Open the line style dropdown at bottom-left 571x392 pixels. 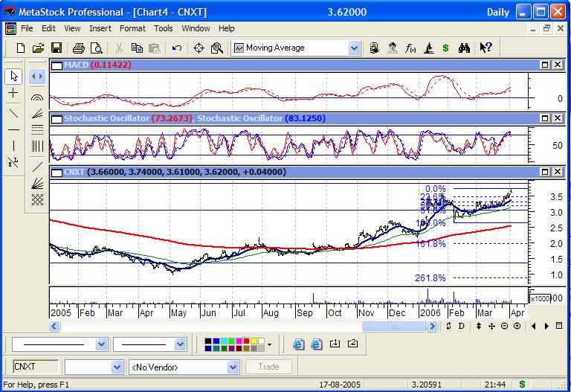point(101,344)
